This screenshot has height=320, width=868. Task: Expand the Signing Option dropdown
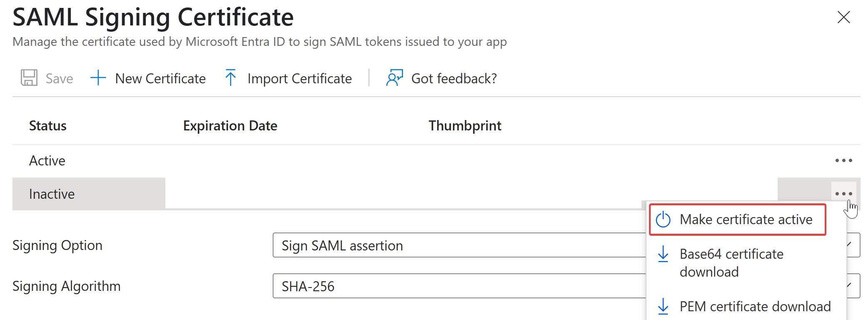(x=458, y=245)
